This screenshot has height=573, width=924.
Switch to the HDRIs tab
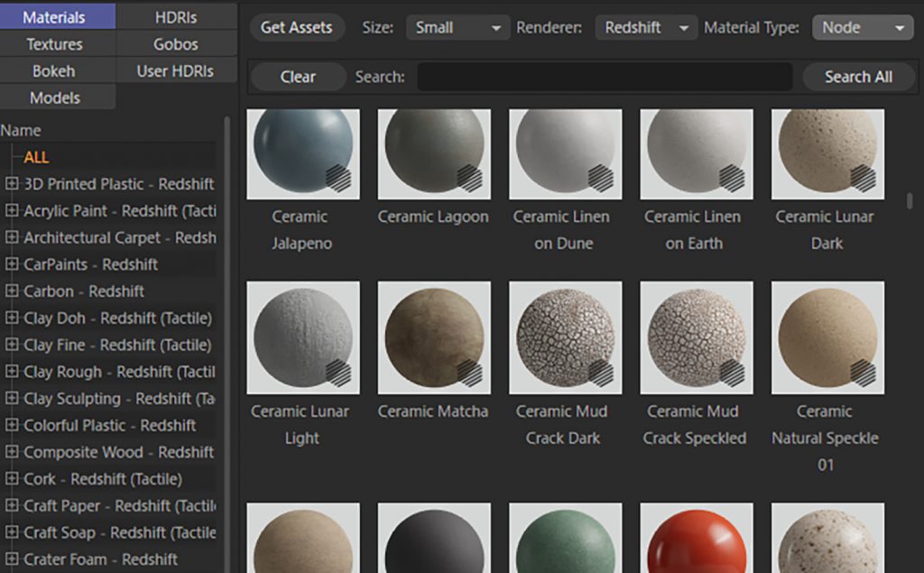pyautogui.click(x=176, y=17)
